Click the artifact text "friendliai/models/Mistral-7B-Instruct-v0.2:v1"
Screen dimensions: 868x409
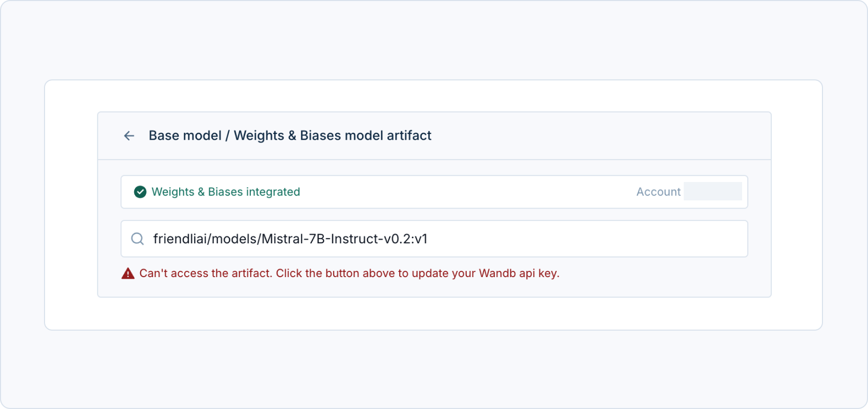[290, 239]
